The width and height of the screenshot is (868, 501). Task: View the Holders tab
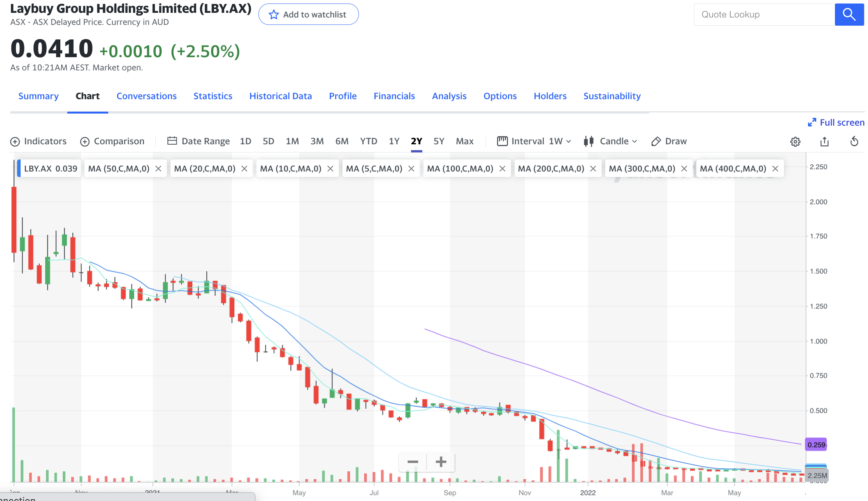(x=550, y=96)
